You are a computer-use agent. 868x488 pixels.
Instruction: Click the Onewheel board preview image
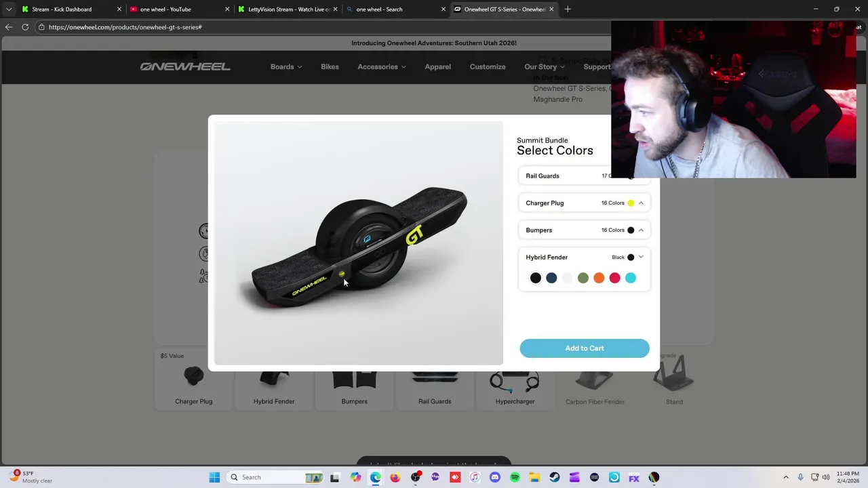[359, 244]
